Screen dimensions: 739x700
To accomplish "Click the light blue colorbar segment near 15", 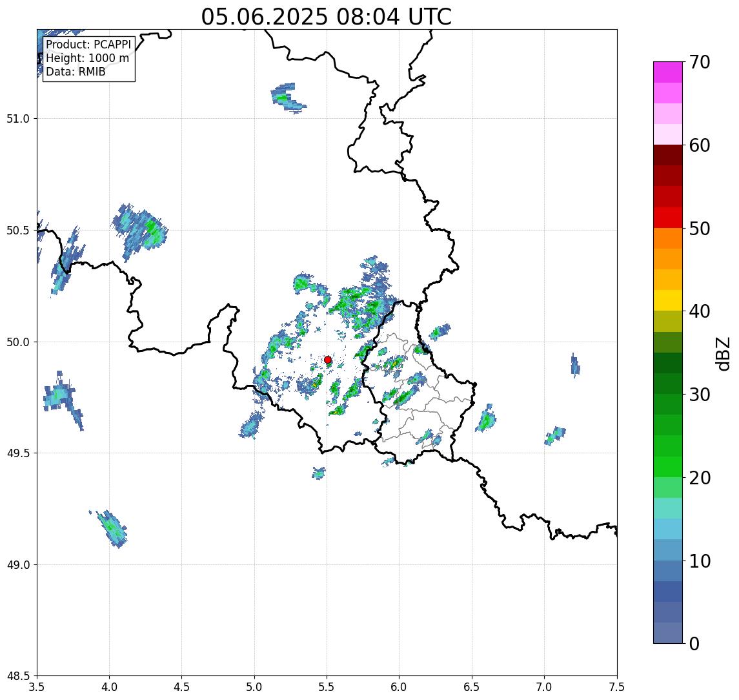I will pyautogui.click(x=668, y=529).
